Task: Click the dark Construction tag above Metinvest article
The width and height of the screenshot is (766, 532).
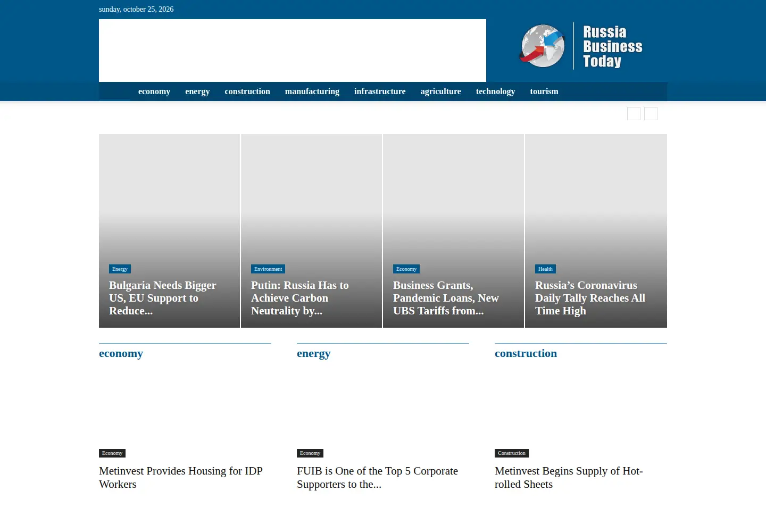Action: (x=512, y=453)
